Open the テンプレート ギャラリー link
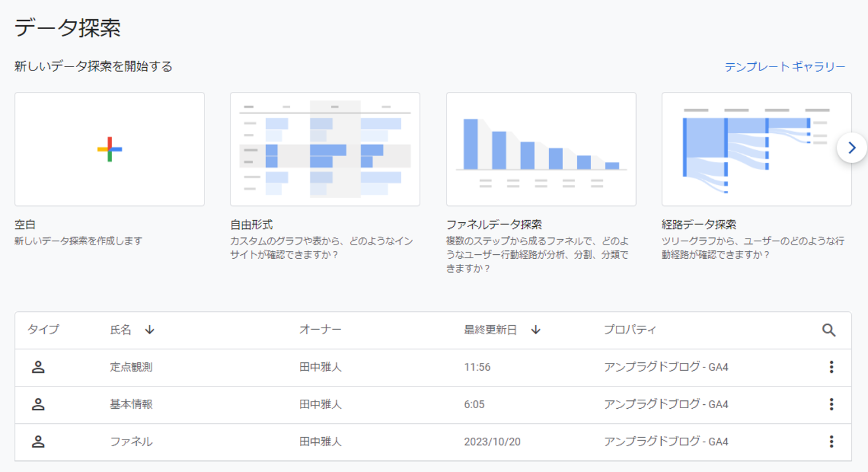This screenshot has height=472, width=868. [x=785, y=66]
